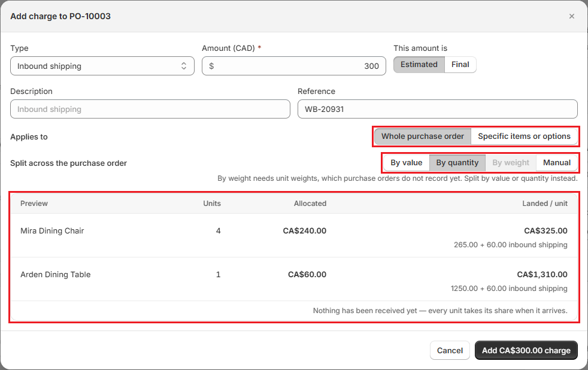The image size is (588, 370).
Task: Click the Reference field containing WB-20931
Action: (437, 109)
